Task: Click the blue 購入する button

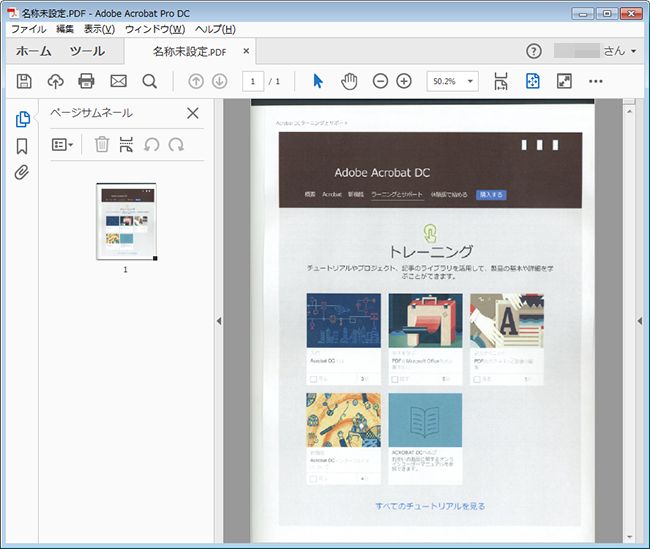Action: tap(491, 194)
